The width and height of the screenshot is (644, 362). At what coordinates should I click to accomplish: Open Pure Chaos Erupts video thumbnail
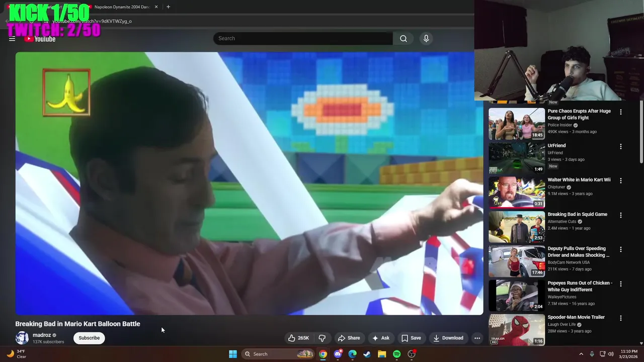tap(517, 124)
